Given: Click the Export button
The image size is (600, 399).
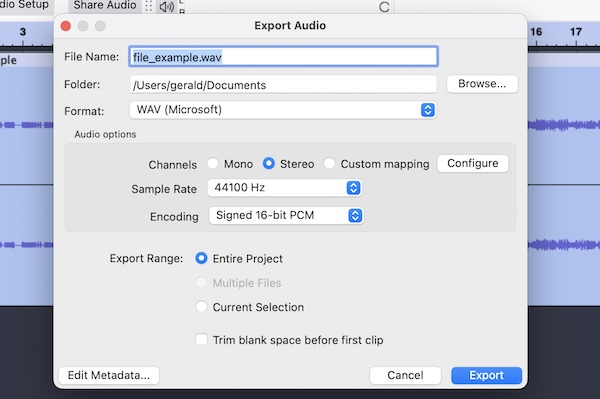Looking at the screenshot, I should coord(486,375).
